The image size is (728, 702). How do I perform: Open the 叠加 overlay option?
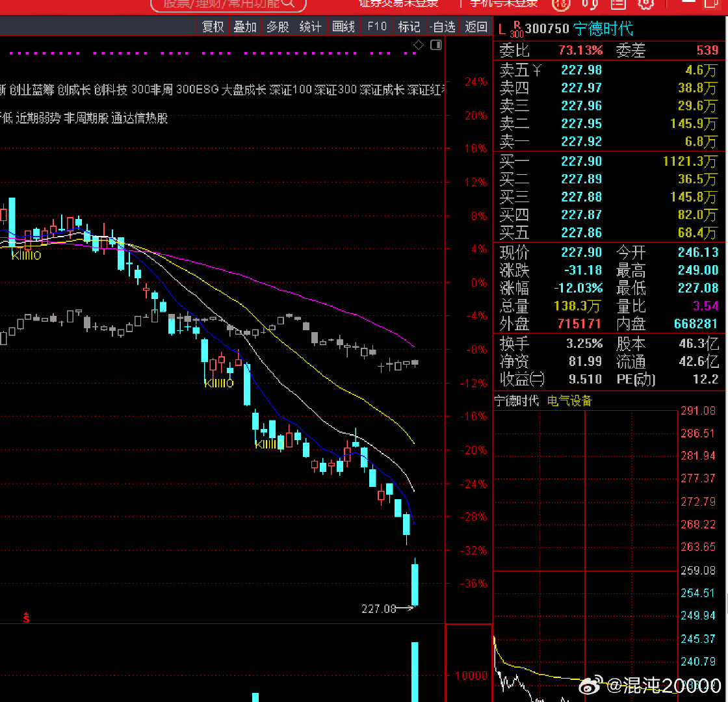click(245, 27)
